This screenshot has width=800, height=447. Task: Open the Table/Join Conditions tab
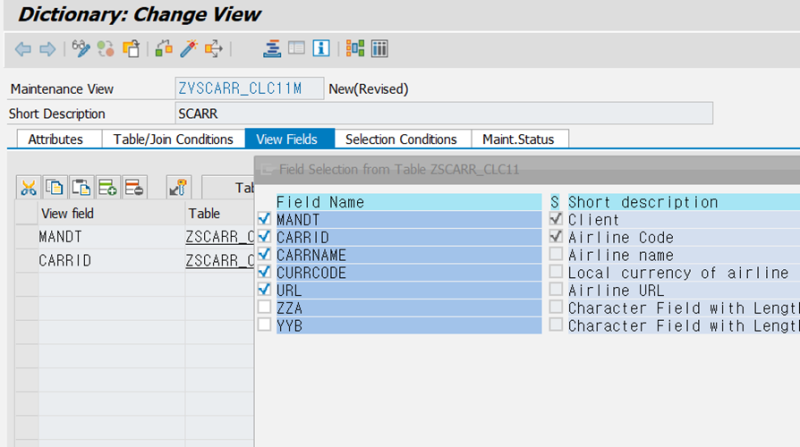(x=173, y=139)
